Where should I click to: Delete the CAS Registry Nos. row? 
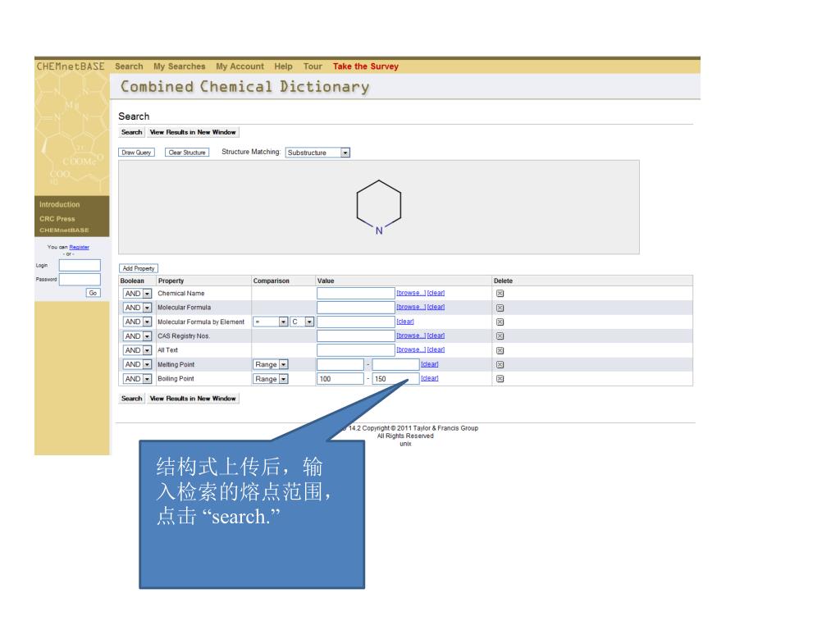click(x=500, y=336)
